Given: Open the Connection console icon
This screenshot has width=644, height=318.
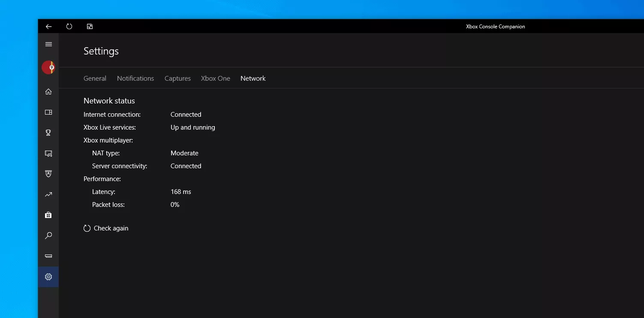Looking at the screenshot, I should (x=48, y=256).
